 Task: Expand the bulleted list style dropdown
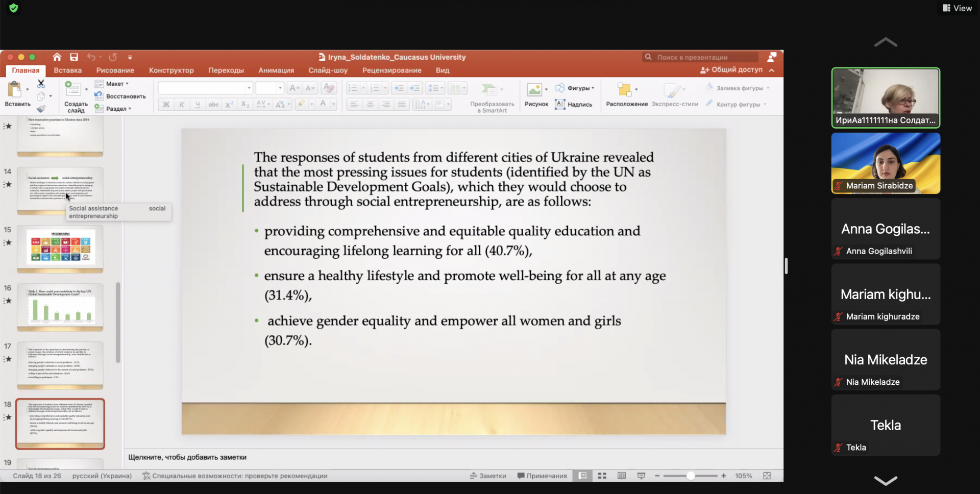coord(363,88)
